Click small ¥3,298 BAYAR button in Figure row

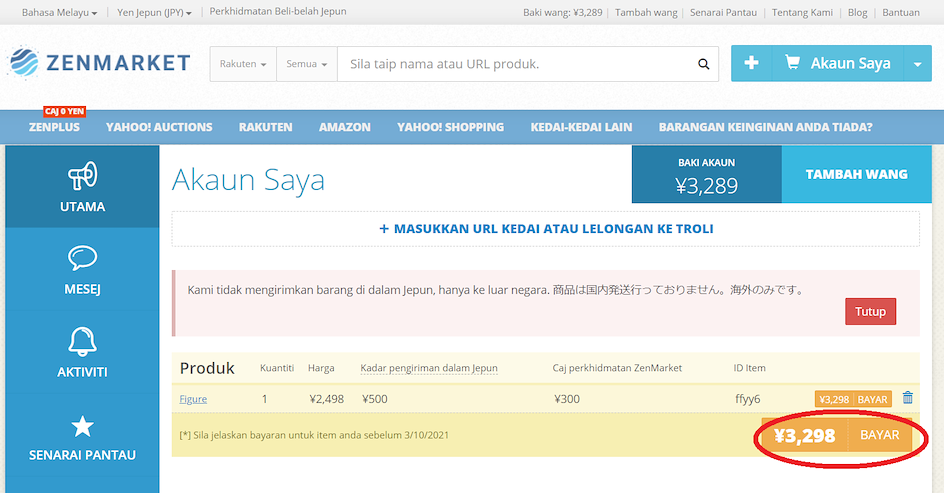point(853,399)
